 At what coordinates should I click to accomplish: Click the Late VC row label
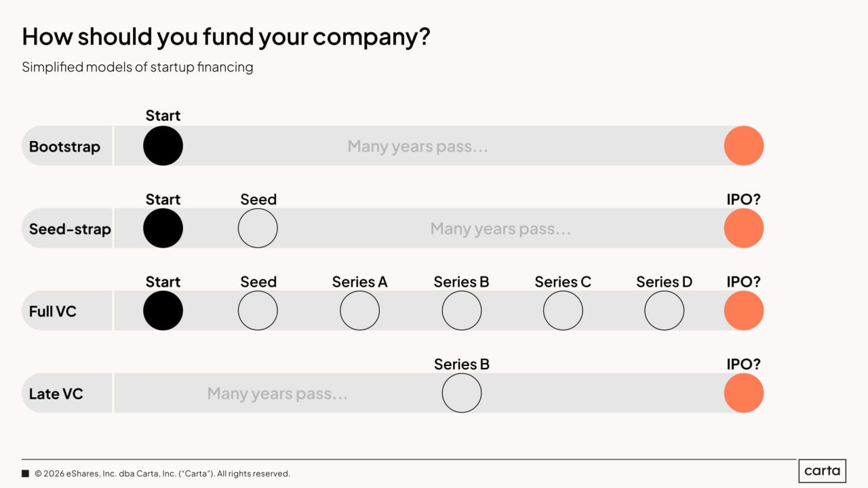coord(56,394)
